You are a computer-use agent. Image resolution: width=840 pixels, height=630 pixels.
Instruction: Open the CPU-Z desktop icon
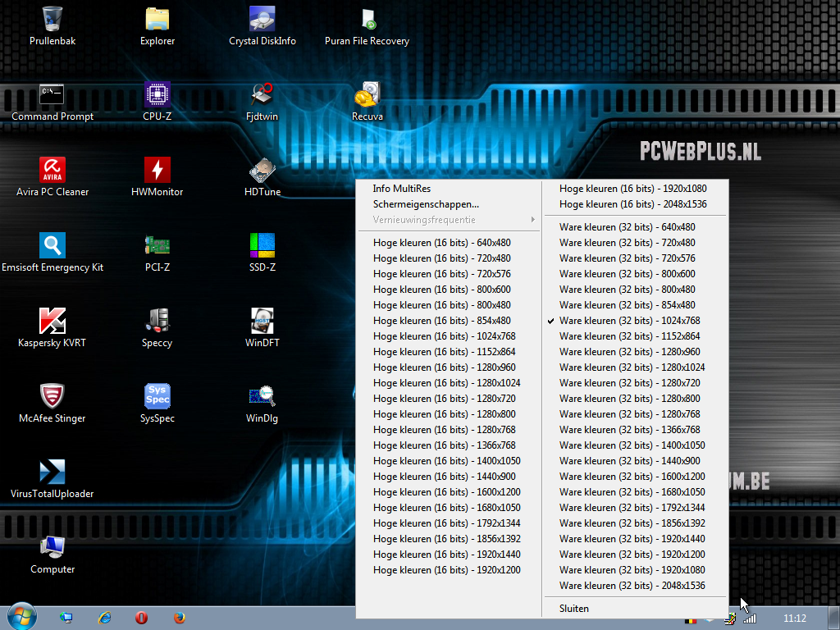tap(157, 95)
